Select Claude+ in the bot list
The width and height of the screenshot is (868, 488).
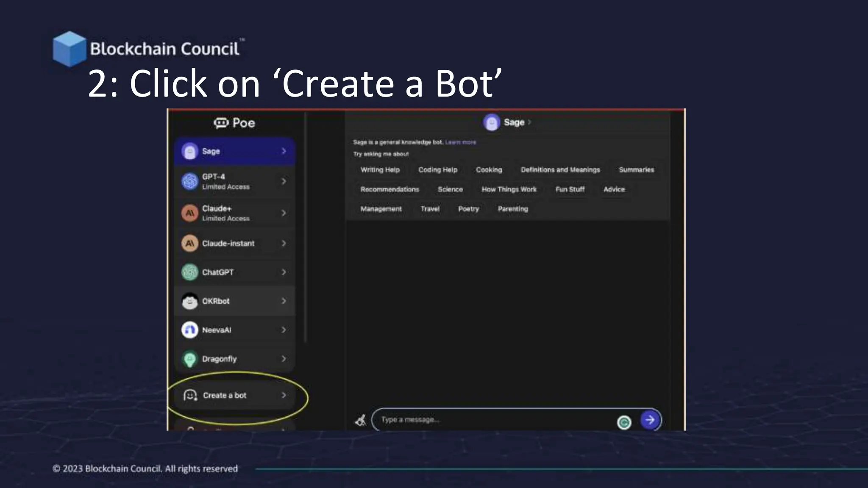(x=234, y=213)
